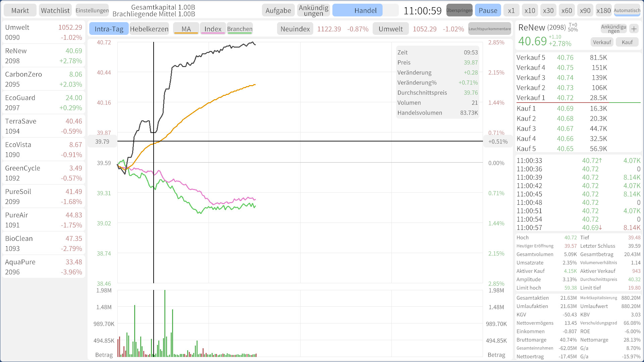Click the Verkauf button for ReNew
The height and width of the screenshot is (362, 644).
pyautogui.click(x=602, y=42)
